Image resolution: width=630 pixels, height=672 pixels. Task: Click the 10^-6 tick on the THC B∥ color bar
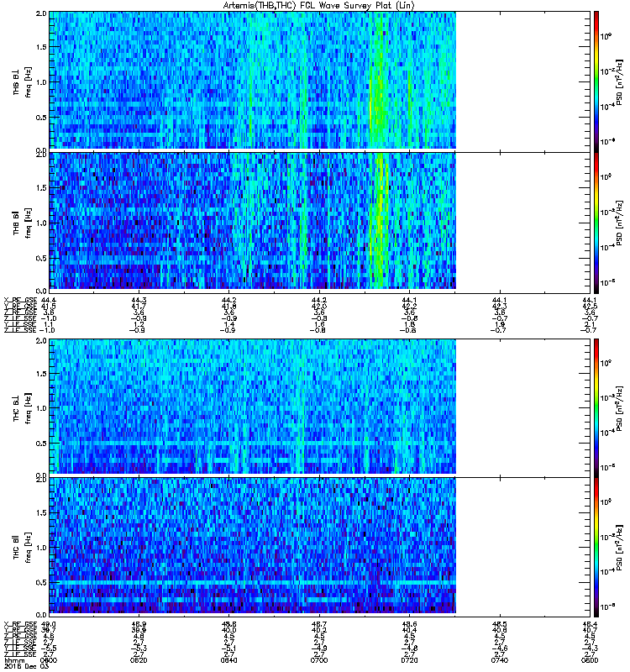click(x=606, y=606)
